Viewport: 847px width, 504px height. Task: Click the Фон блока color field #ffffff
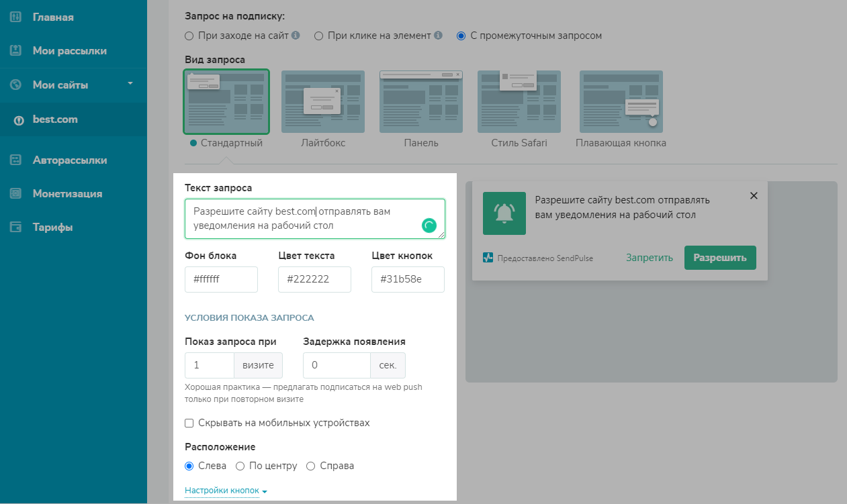tap(221, 279)
